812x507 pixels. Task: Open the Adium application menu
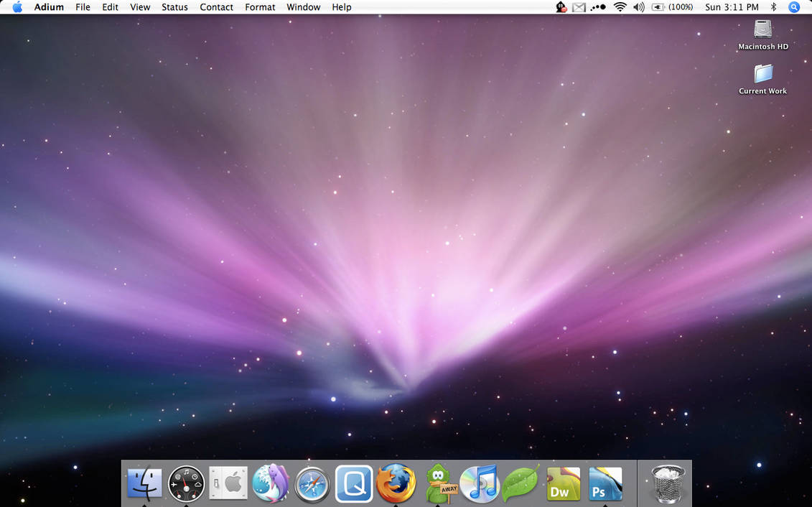[x=50, y=7]
